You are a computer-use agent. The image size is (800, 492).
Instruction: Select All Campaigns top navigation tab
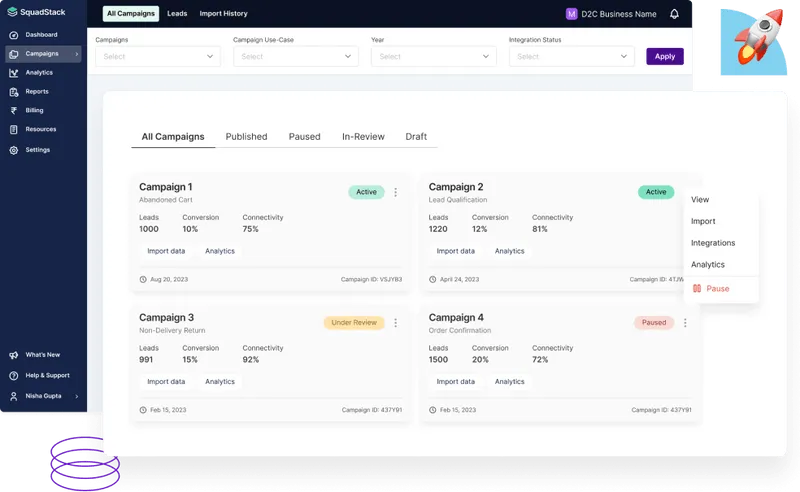coord(131,14)
